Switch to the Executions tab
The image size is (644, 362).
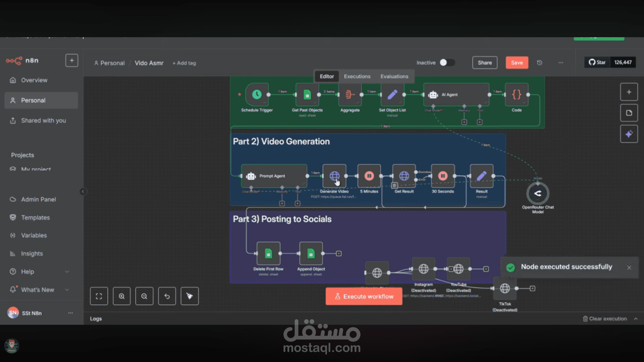(x=357, y=76)
